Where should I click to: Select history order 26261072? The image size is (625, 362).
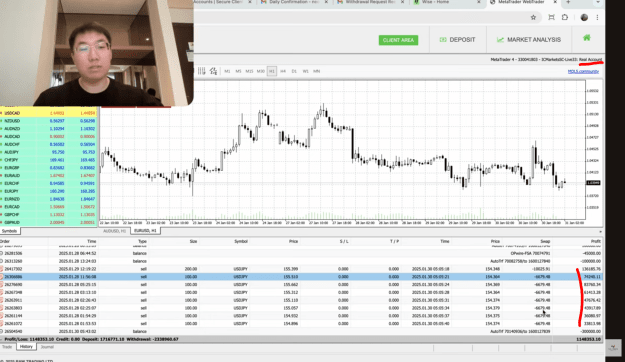[x=301, y=324]
